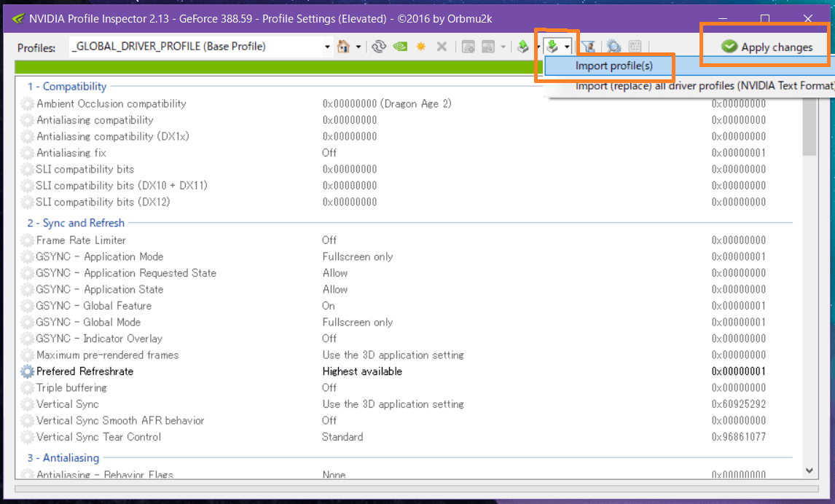Click the Apply changes button
This screenshot has width=835, height=504.
pos(767,47)
